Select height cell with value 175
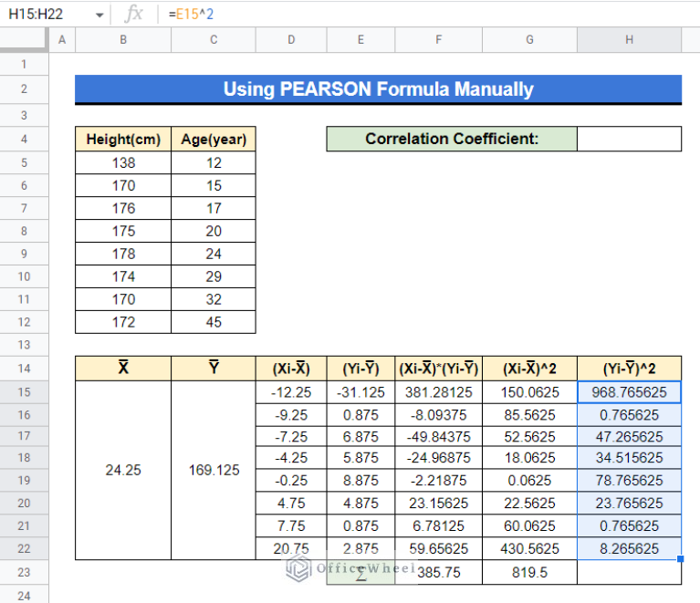Viewport: 700px width, 603px height. click(123, 231)
